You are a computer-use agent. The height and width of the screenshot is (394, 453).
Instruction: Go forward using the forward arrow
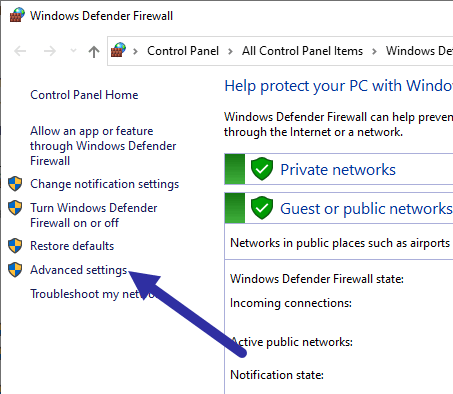click(50, 51)
